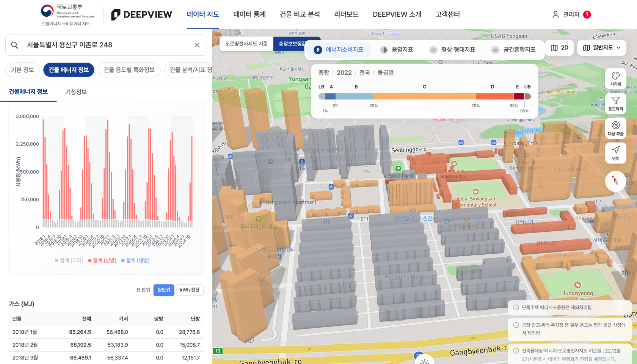
Task: Open the 2022 year selector
Action: (344, 72)
